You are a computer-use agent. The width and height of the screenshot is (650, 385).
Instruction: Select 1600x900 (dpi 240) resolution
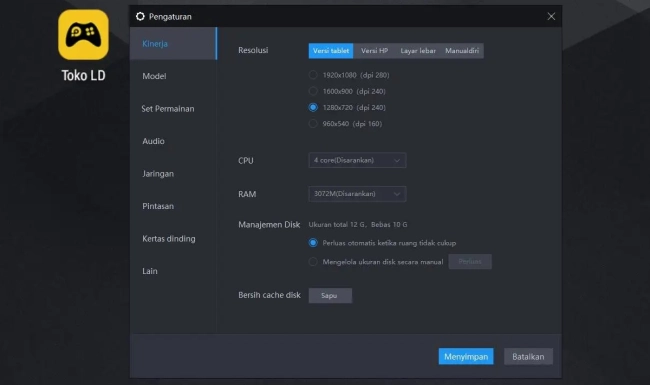pos(313,91)
